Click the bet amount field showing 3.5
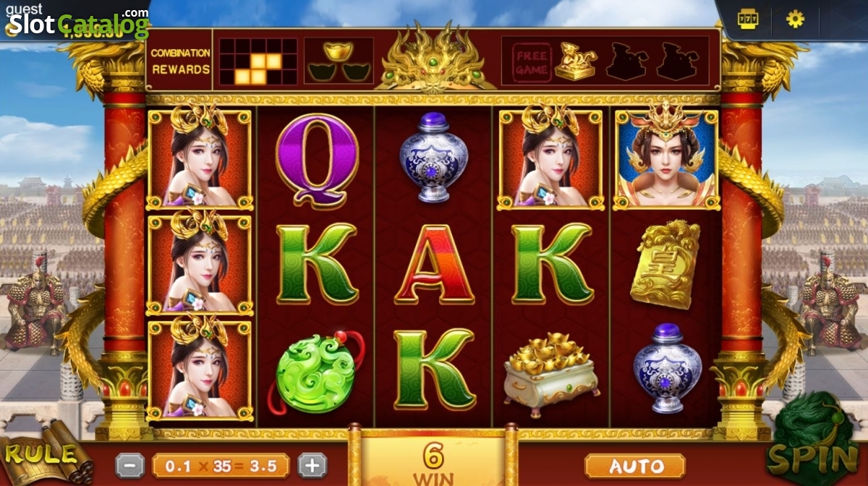This screenshot has width=868, height=486. tap(221, 466)
